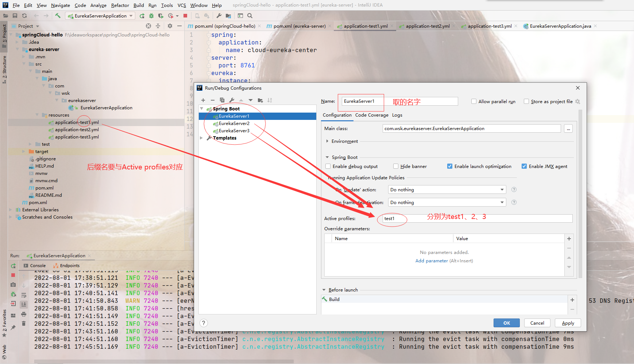Image resolution: width=634 pixels, height=364 pixels.
Task: Open the Refactor menu
Action: [120, 5]
